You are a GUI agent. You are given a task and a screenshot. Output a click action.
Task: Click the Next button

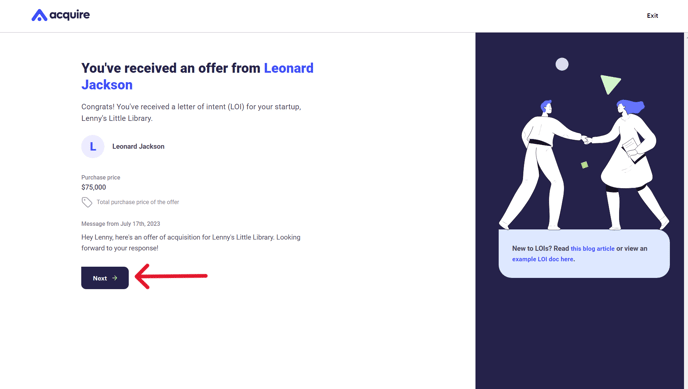click(x=105, y=278)
